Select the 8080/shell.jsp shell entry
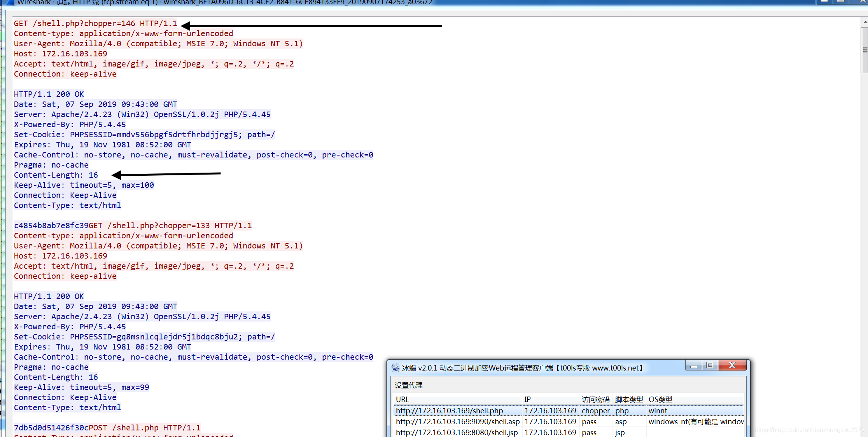 click(457, 432)
